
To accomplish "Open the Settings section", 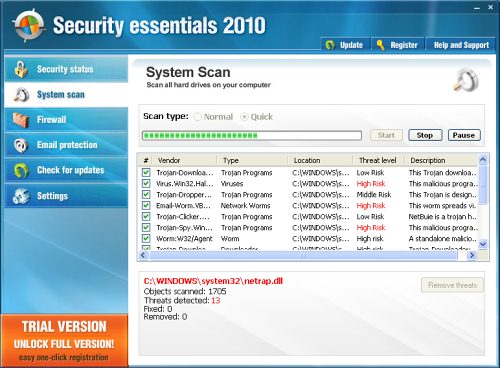I will [66, 196].
